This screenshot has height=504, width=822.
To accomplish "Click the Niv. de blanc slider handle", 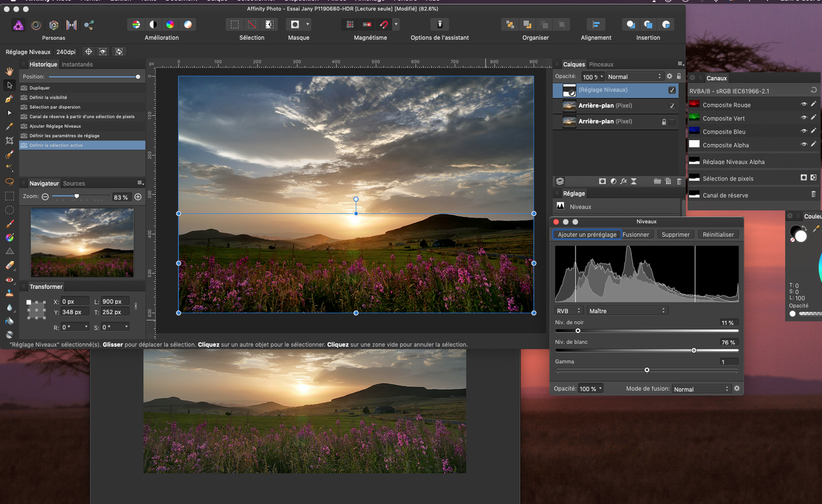I will pos(694,351).
